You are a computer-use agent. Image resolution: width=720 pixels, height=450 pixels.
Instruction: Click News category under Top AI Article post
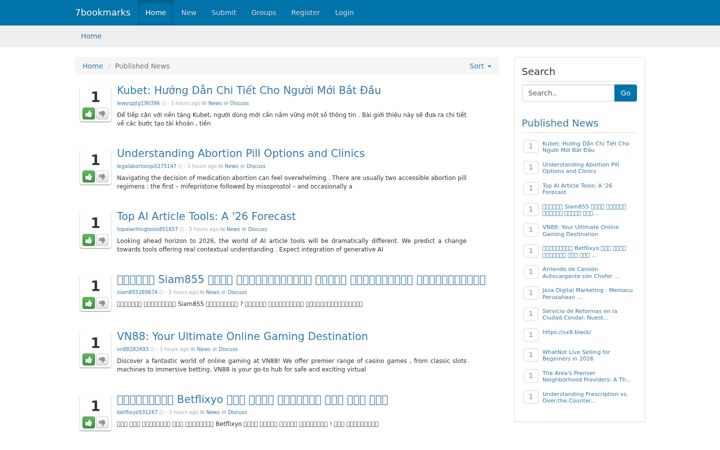pyautogui.click(x=233, y=229)
